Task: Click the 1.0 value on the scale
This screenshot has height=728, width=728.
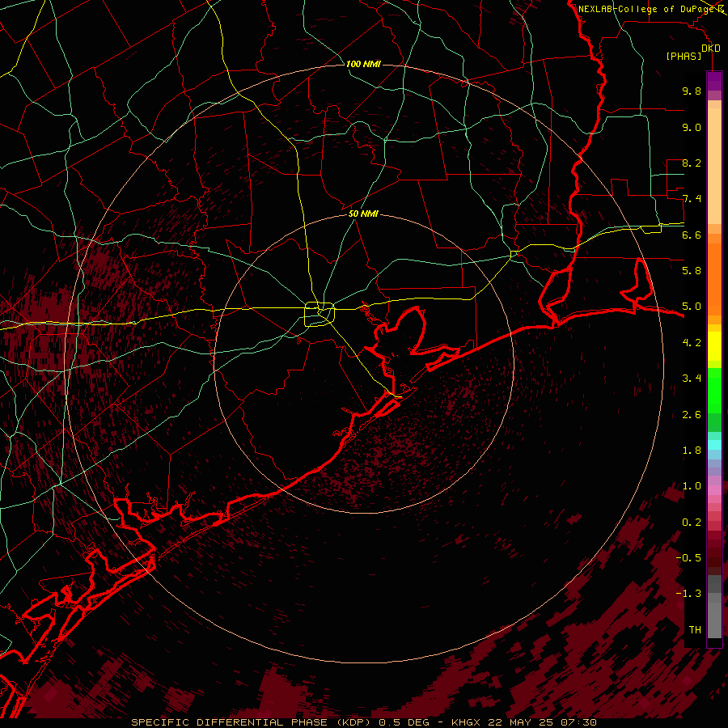Action: (692, 486)
